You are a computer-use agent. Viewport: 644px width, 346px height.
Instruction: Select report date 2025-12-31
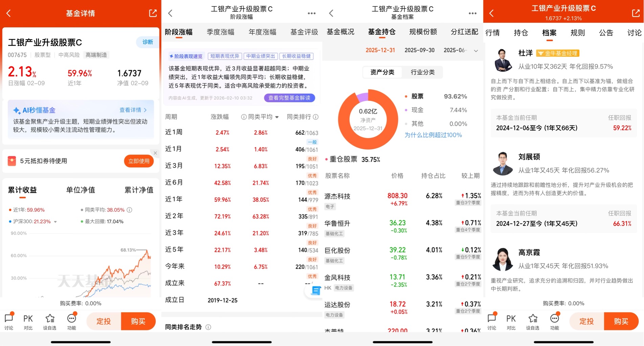tap(380, 50)
